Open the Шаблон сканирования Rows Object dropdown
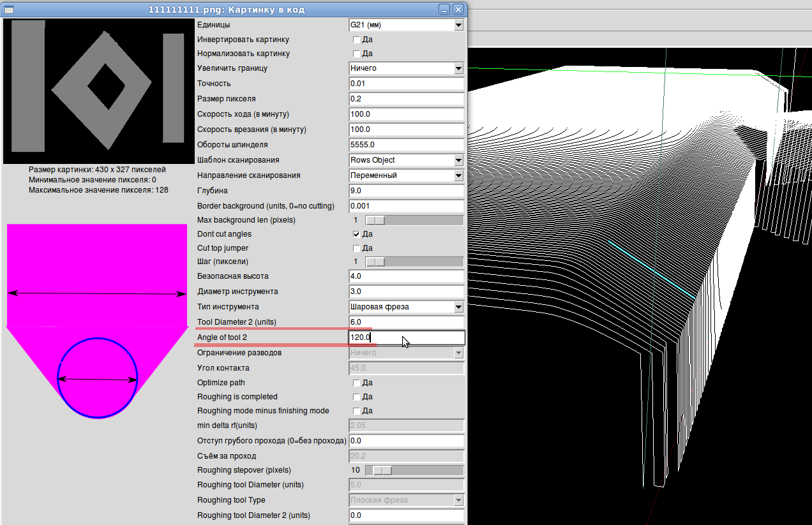Screen dimensions: 812x525 406,160
